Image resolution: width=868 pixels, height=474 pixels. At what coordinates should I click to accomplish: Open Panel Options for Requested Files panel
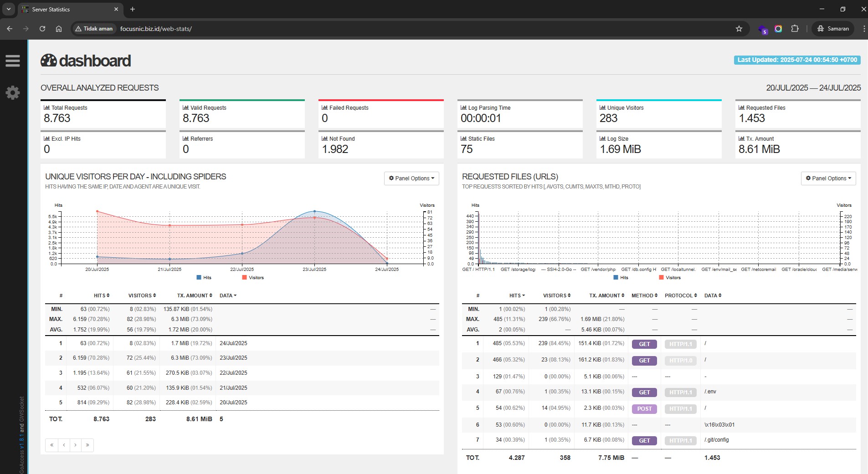[828, 178]
